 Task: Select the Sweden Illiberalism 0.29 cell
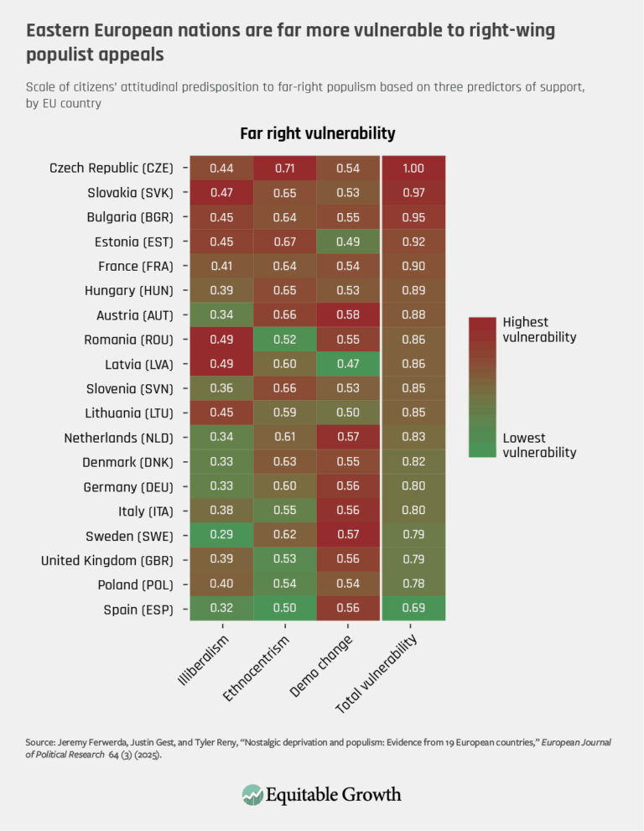coord(221,534)
